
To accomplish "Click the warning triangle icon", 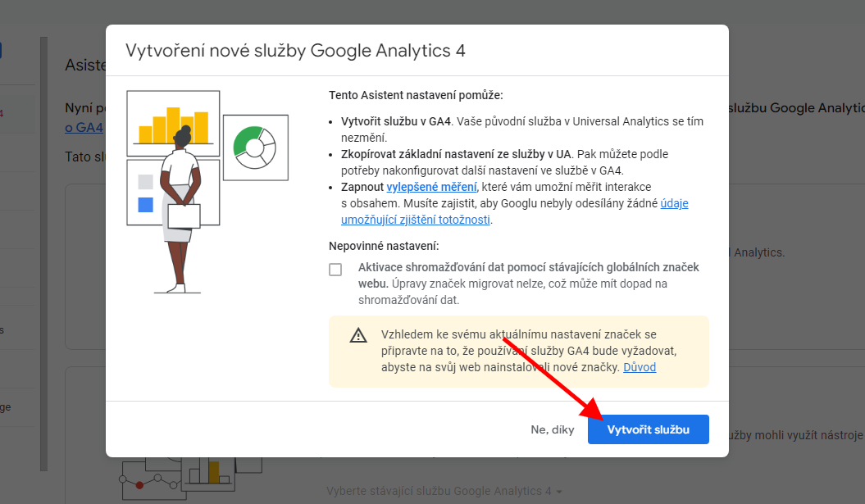I will pos(358,335).
